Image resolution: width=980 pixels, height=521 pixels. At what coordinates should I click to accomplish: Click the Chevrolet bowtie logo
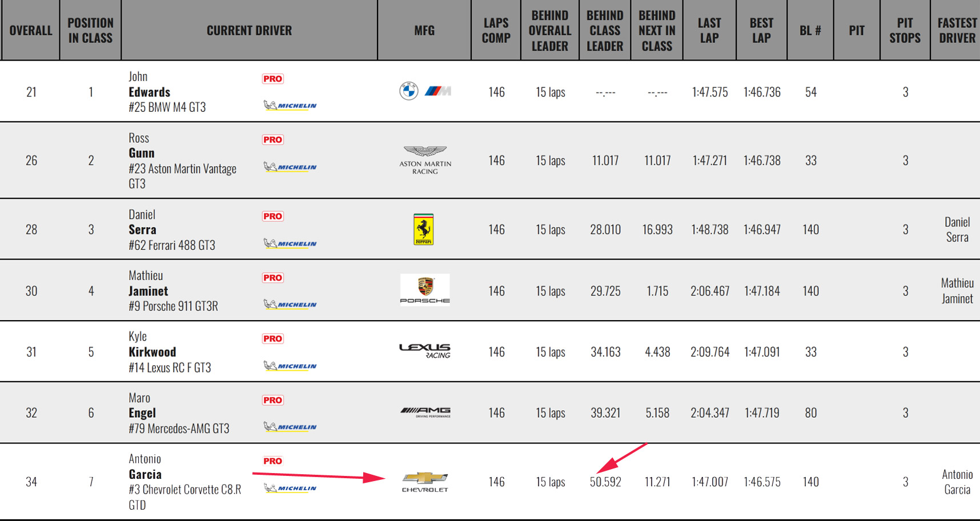pos(425,482)
